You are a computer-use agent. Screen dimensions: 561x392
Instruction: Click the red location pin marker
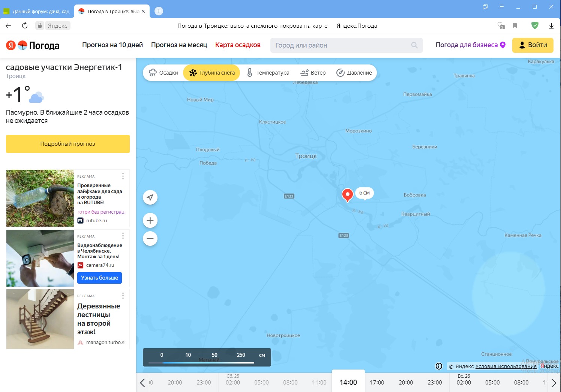click(x=348, y=195)
